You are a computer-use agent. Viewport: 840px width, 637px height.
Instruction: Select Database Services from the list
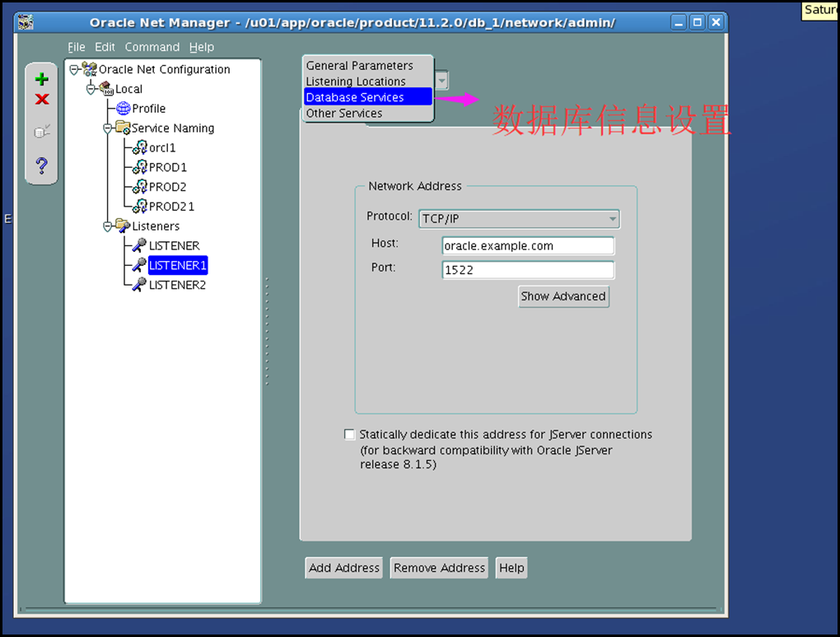(x=368, y=97)
